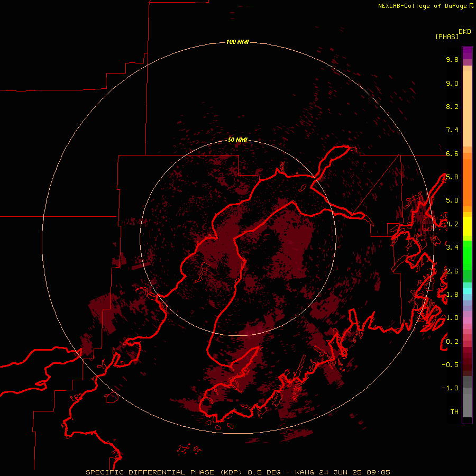Select the 24 JUN 25 date in the caption

point(340,472)
